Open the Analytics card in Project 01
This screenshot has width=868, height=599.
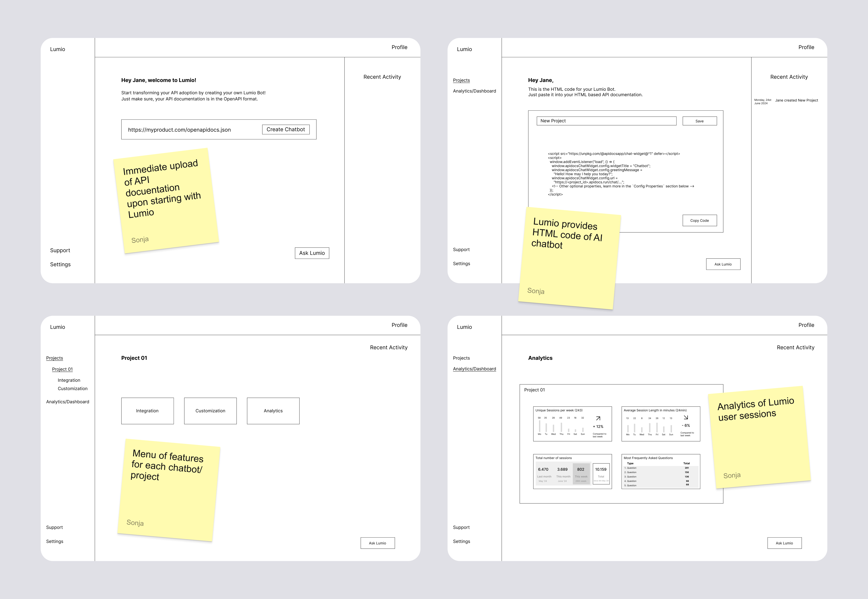point(273,411)
